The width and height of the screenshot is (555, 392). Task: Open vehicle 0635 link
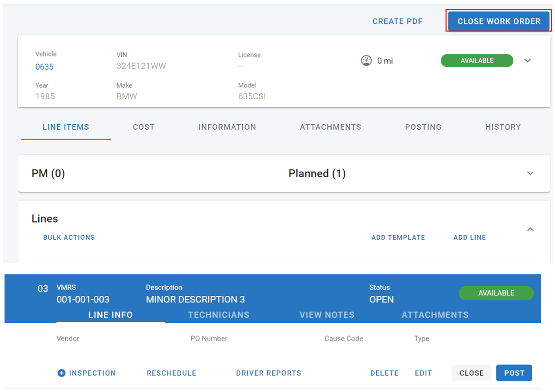pyautogui.click(x=44, y=67)
